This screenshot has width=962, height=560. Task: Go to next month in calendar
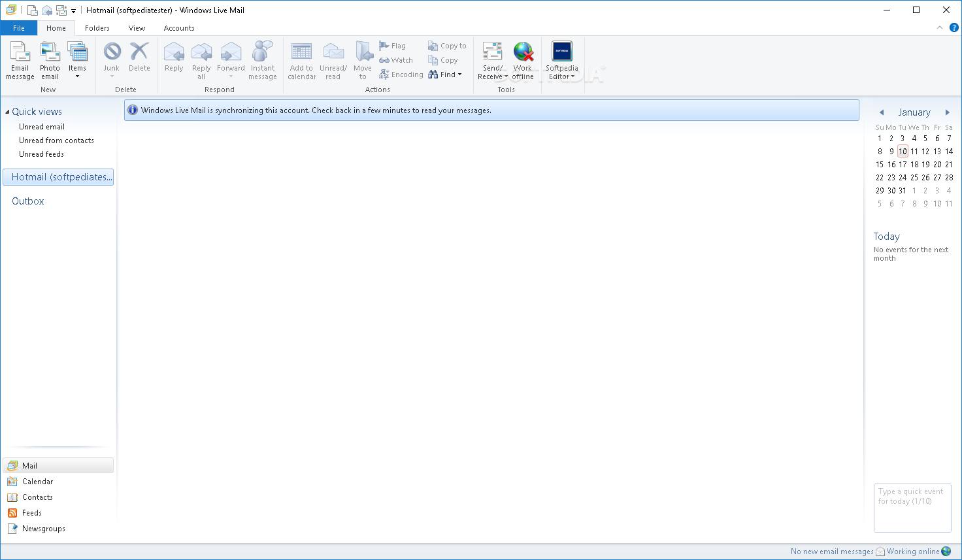point(947,112)
